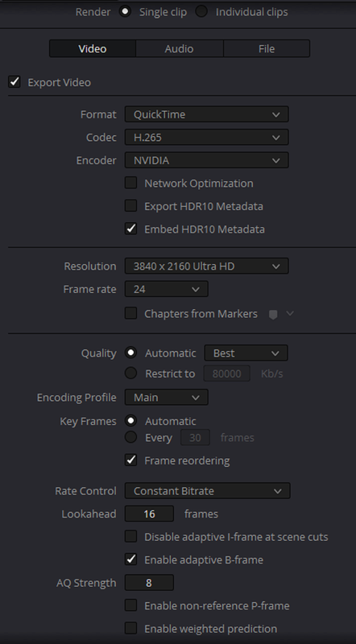This screenshot has height=644, width=356.
Task: Disable Embed HDR10 Metadata checkbox
Action: (130, 229)
